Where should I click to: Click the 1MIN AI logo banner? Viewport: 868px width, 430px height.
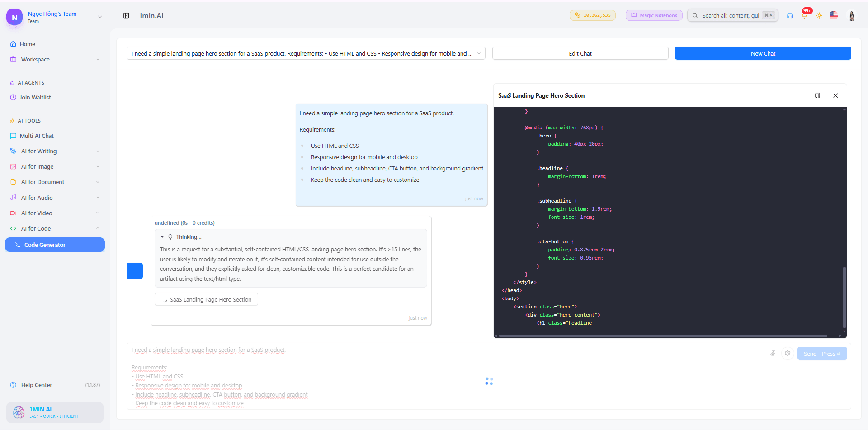click(55, 412)
